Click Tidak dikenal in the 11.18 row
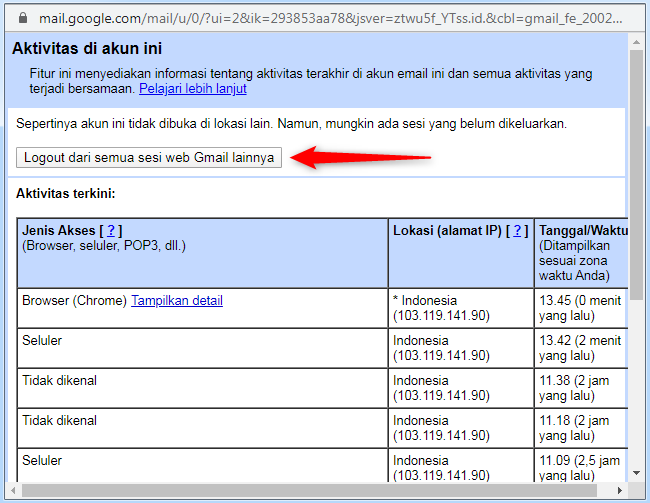The width and height of the screenshot is (650, 503). point(203,428)
